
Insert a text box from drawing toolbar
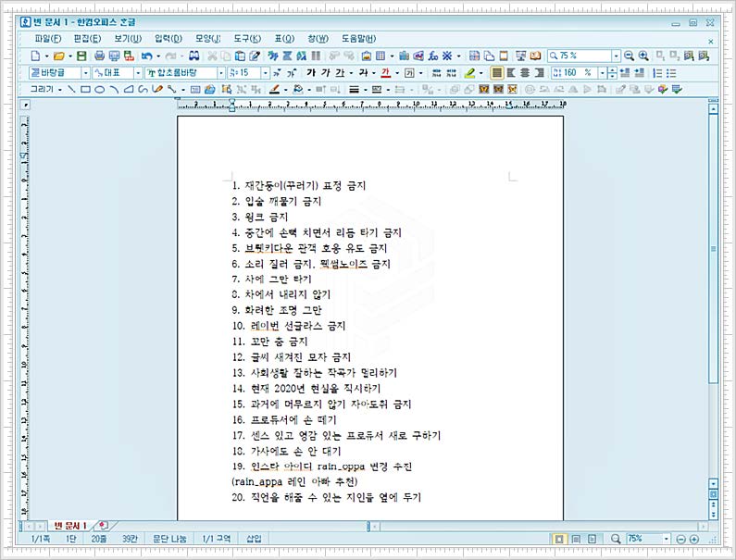195,89
